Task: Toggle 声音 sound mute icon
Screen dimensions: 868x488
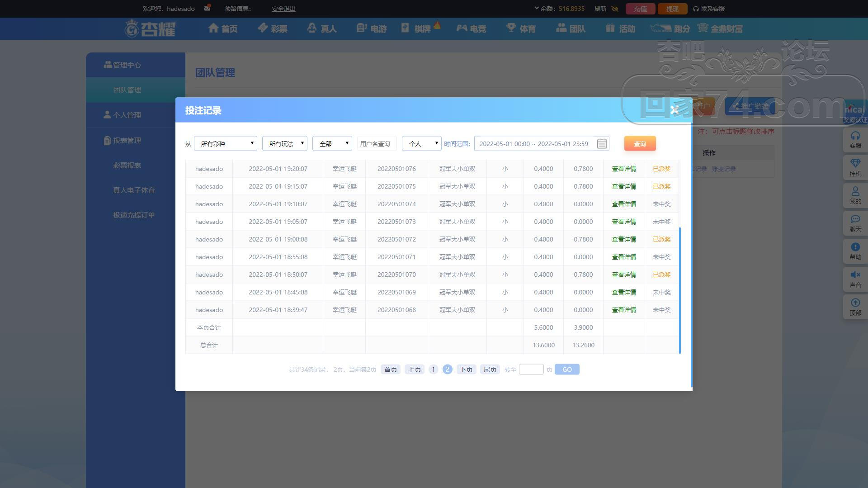Action: 855,279
